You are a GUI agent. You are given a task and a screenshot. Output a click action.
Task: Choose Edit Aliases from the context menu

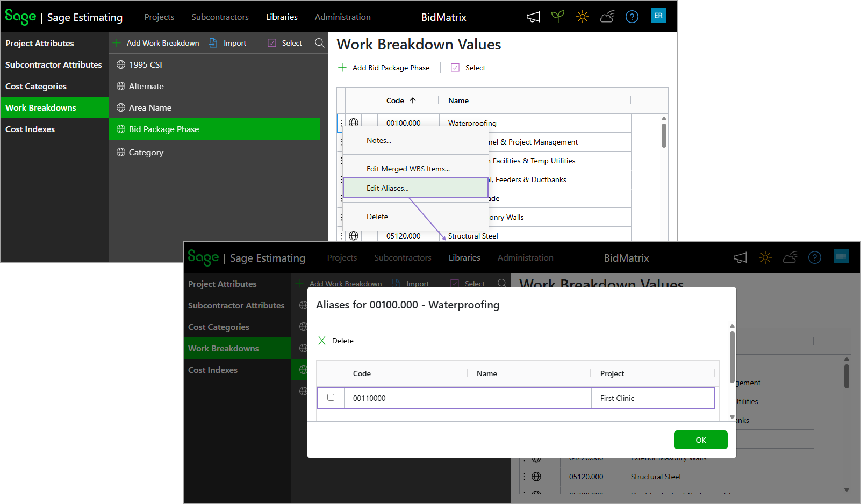pyautogui.click(x=388, y=188)
